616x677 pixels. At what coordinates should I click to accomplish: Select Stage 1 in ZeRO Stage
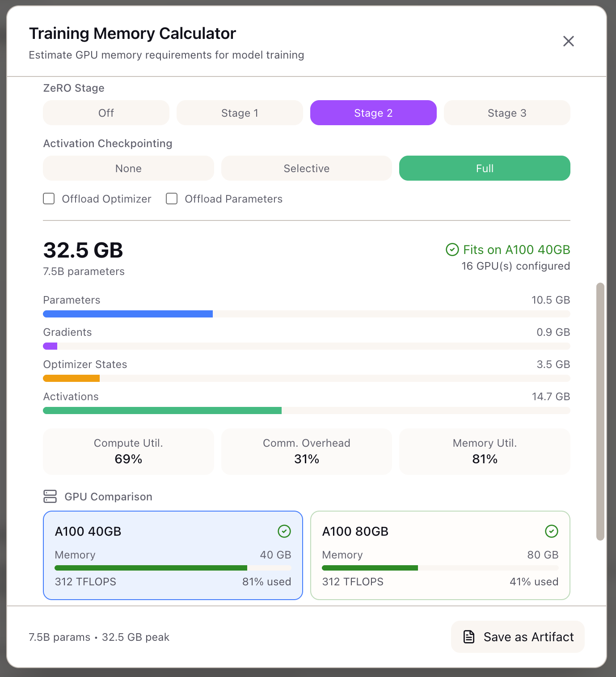point(240,113)
